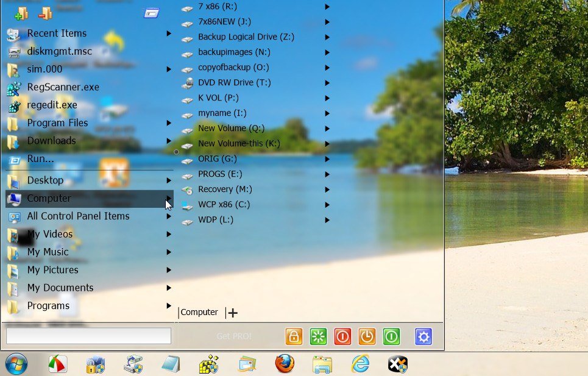This screenshot has height=376, width=588.
Task: Open the blue gear settings button
Action: click(423, 336)
